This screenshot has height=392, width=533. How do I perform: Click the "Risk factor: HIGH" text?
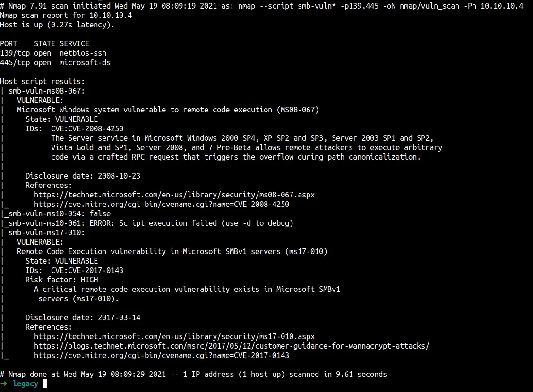(x=61, y=280)
